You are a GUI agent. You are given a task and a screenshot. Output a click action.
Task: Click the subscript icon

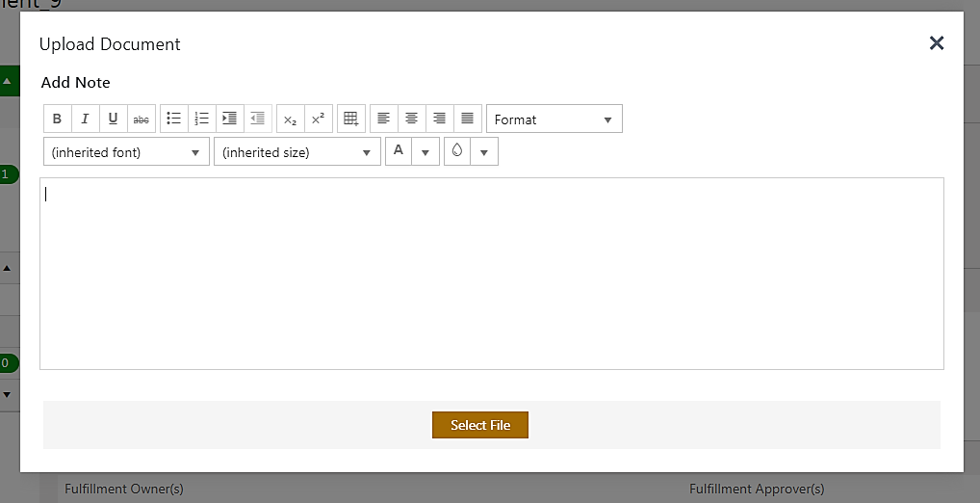coord(291,119)
